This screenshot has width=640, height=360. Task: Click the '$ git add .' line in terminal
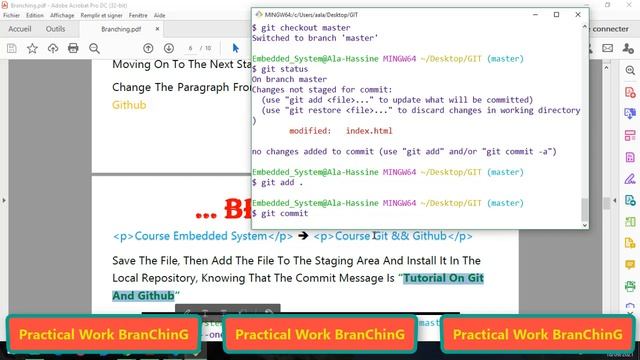278,182
